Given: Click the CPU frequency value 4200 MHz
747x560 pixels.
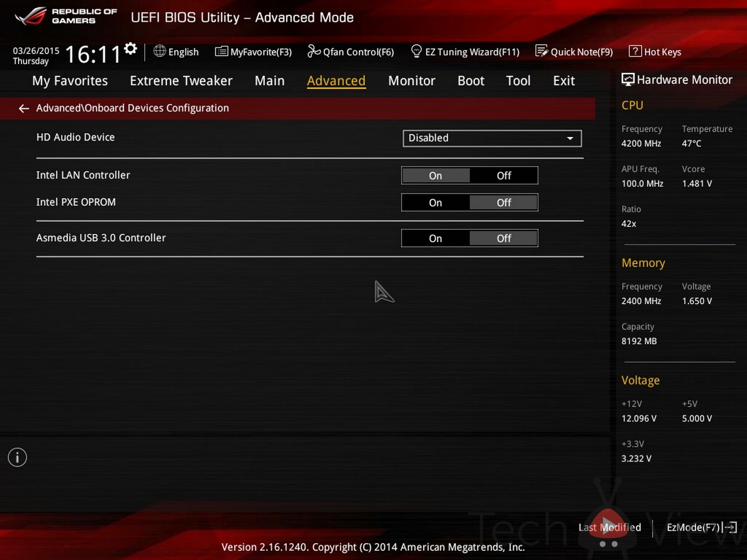Looking at the screenshot, I should pyautogui.click(x=641, y=144).
